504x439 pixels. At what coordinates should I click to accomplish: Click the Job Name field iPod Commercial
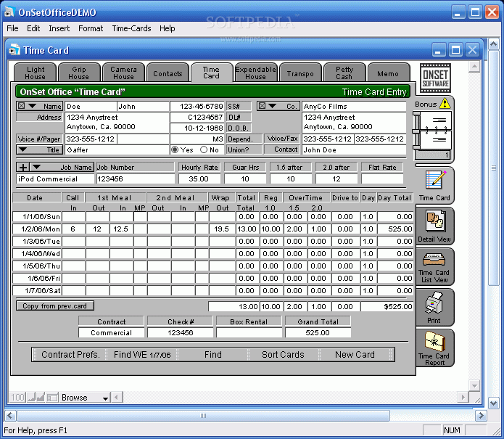pos(55,179)
